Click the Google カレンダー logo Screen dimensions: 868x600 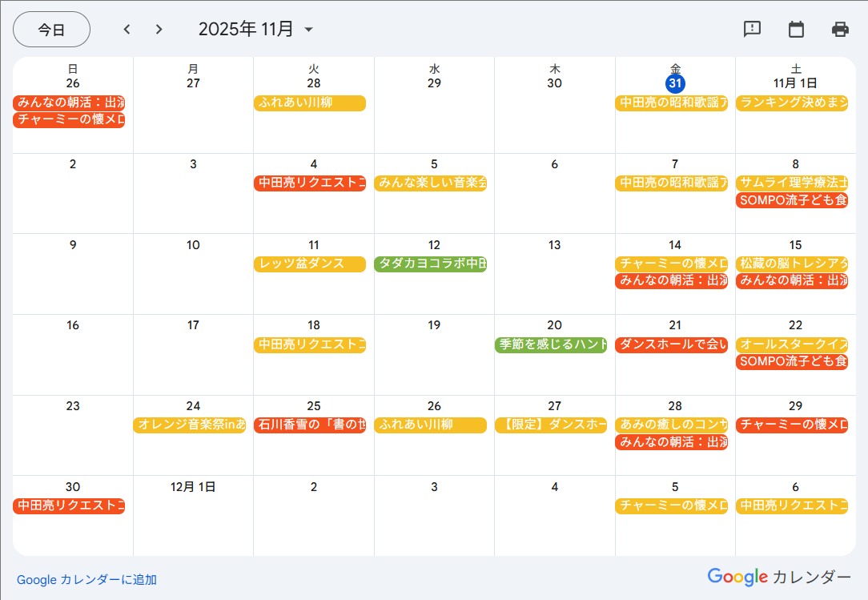[x=778, y=577]
